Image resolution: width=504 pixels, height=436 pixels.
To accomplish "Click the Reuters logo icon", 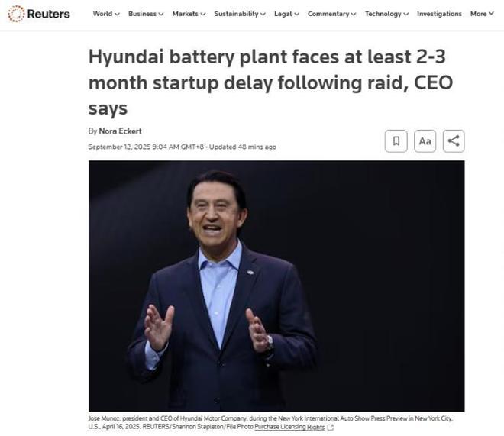I will point(15,14).
